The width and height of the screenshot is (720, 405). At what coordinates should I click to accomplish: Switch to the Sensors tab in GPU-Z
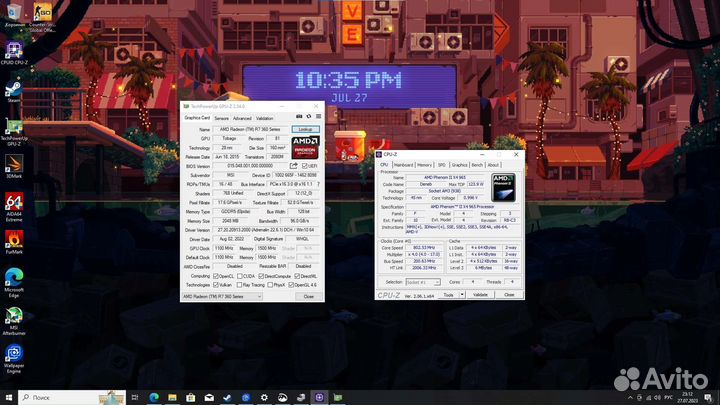(221, 118)
